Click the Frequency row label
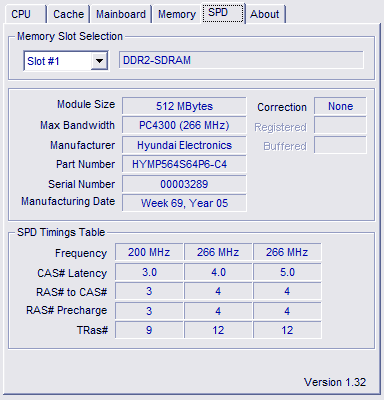The image size is (384, 400). pos(81,253)
